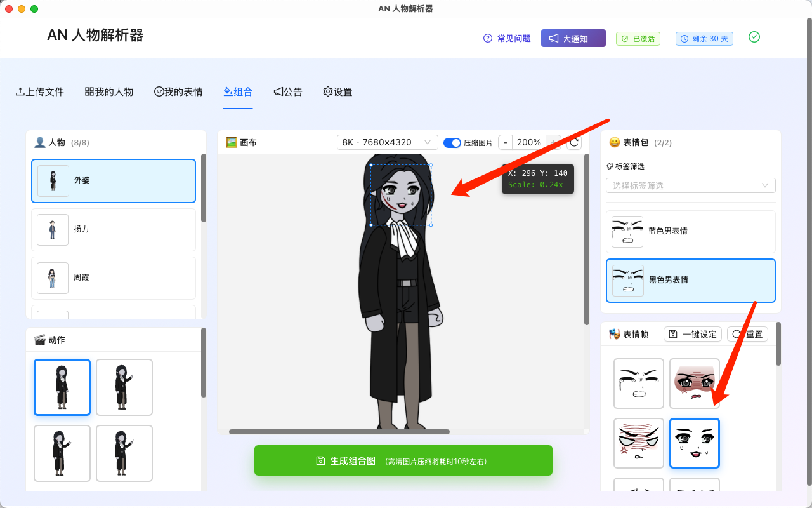812x508 pixels.
Task: Open the 常见问题 help link
Action: (x=507, y=39)
